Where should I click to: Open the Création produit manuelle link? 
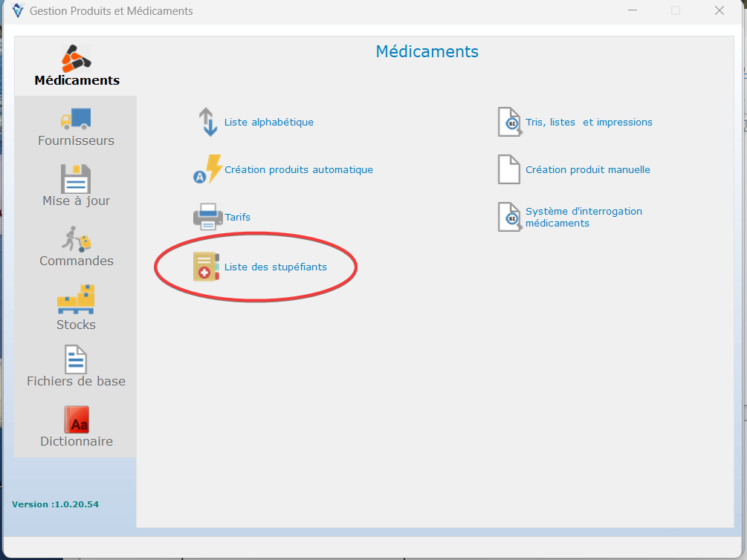(587, 170)
